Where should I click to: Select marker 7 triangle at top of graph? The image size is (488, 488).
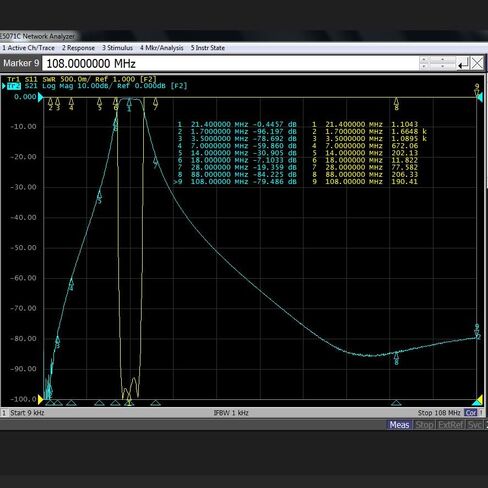click(x=155, y=103)
